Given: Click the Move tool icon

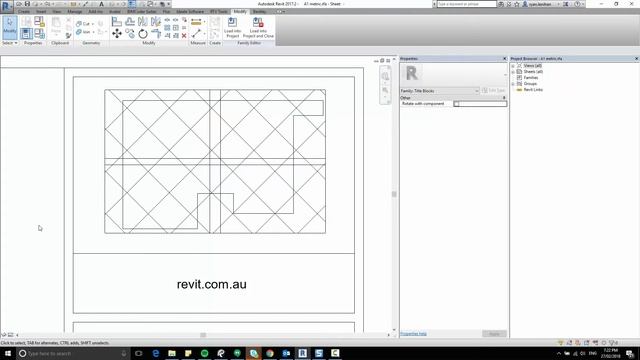Looking at the screenshot, I should (x=117, y=34).
